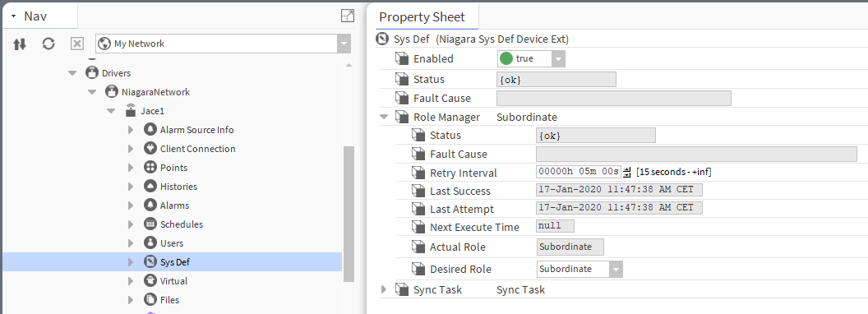Viewport: 868px width, 314px height.
Task: Click the Alarm Source Info icon
Action: (x=150, y=130)
